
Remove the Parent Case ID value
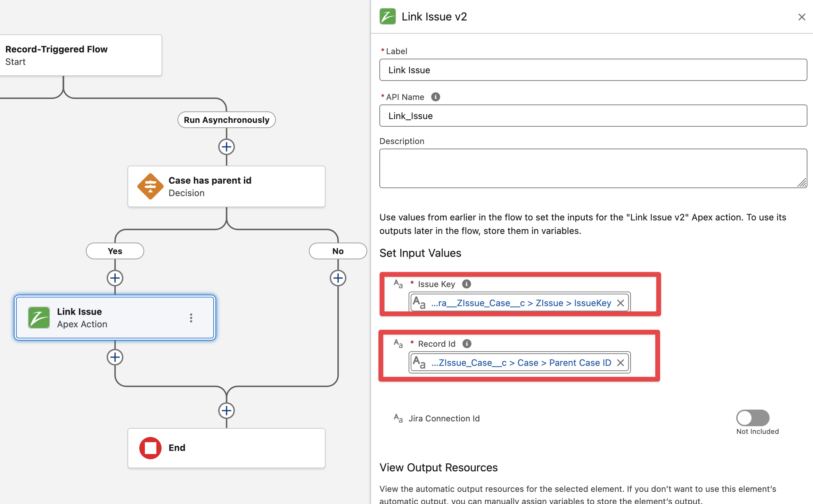tap(621, 363)
